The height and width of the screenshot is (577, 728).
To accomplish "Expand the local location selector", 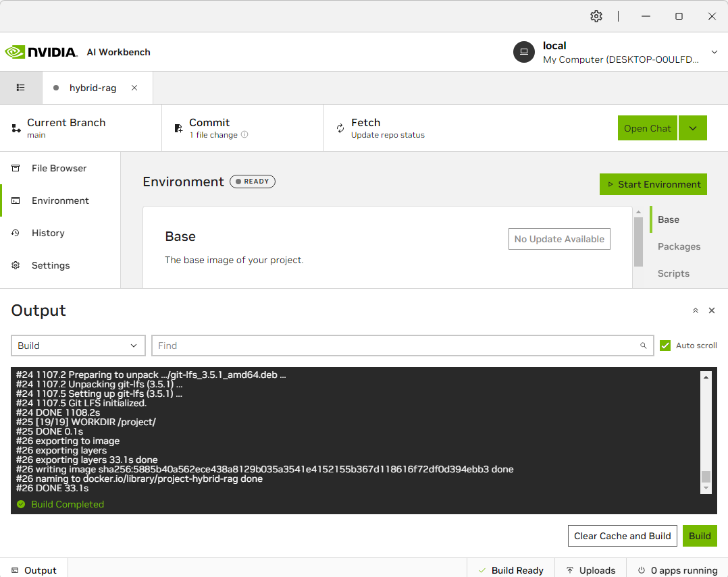I will pyautogui.click(x=714, y=53).
